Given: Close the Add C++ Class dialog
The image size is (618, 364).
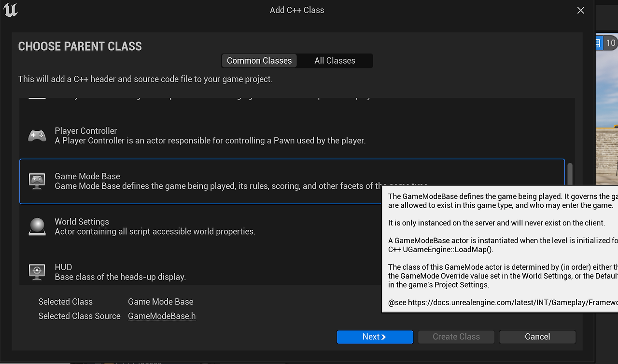Looking at the screenshot, I should [x=581, y=10].
